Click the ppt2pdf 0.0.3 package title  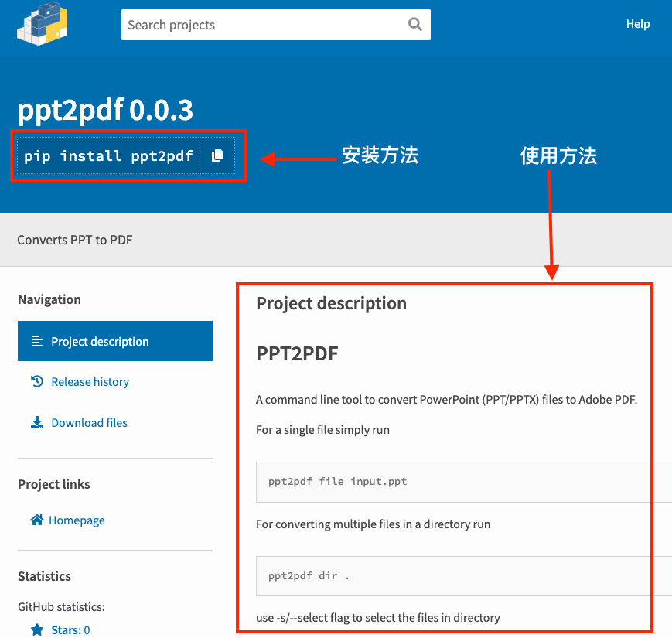105,111
